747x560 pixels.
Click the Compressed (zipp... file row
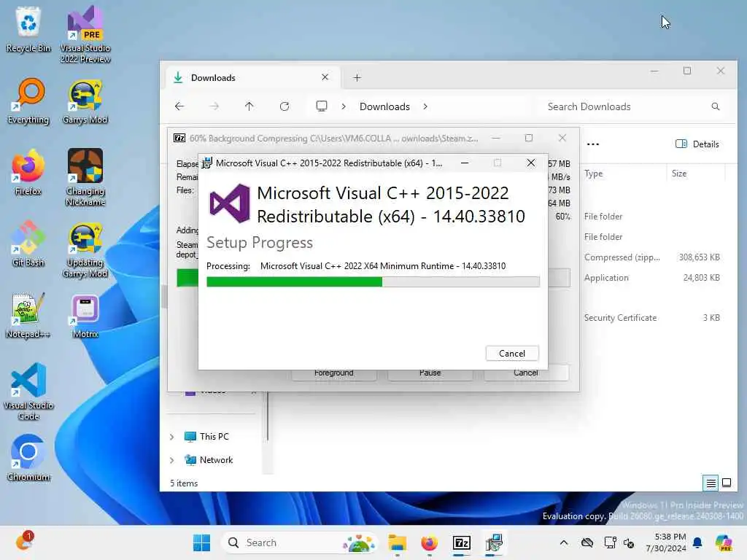click(x=651, y=257)
